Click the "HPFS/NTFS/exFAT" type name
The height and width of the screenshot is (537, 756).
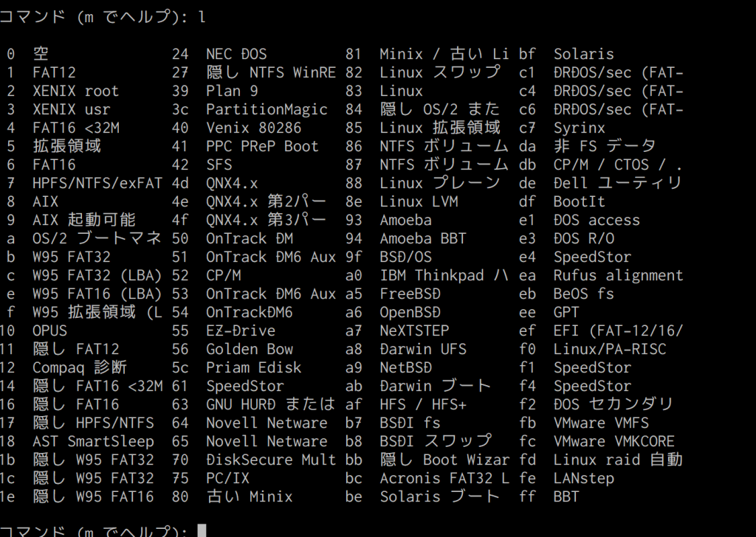(97, 183)
